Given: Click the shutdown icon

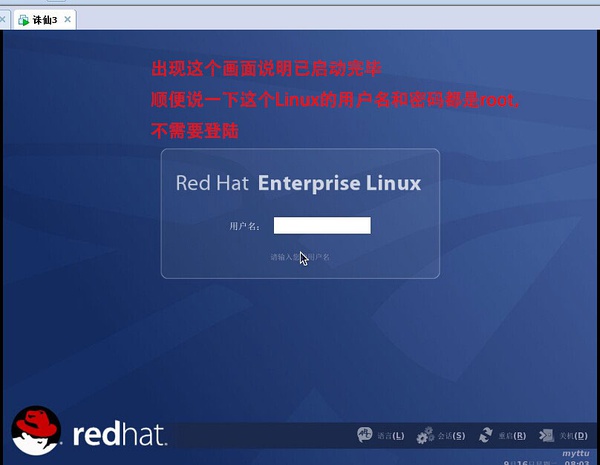Looking at the screenshot, I should (546, 436).
